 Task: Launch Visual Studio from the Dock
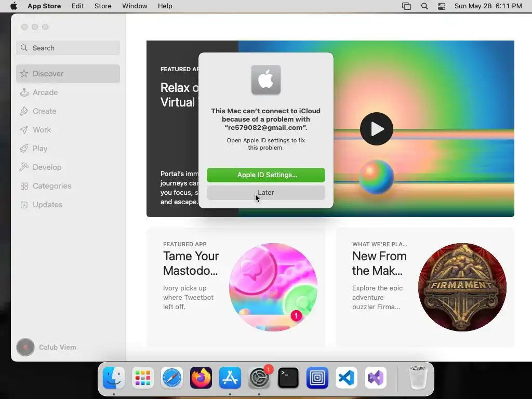pyautogui.click(x=376, y=378)
